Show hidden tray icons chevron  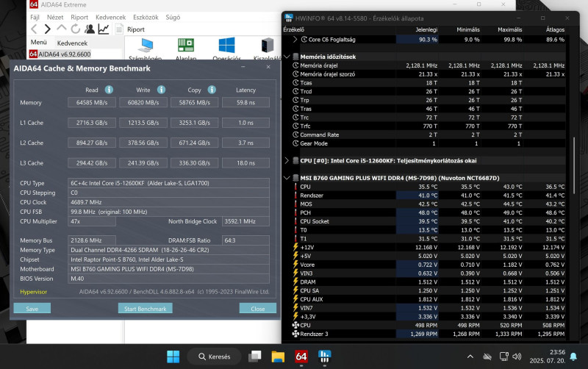point(470,357)
